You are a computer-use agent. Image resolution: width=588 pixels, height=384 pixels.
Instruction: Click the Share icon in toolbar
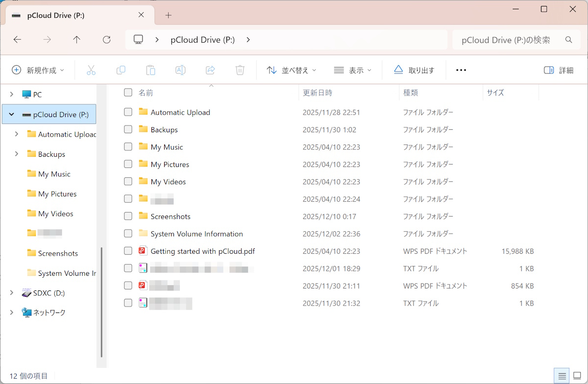(210, 70)
